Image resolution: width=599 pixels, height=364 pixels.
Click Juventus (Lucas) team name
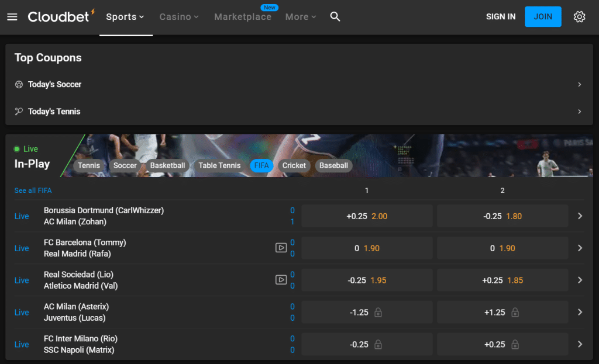(74, 318)
